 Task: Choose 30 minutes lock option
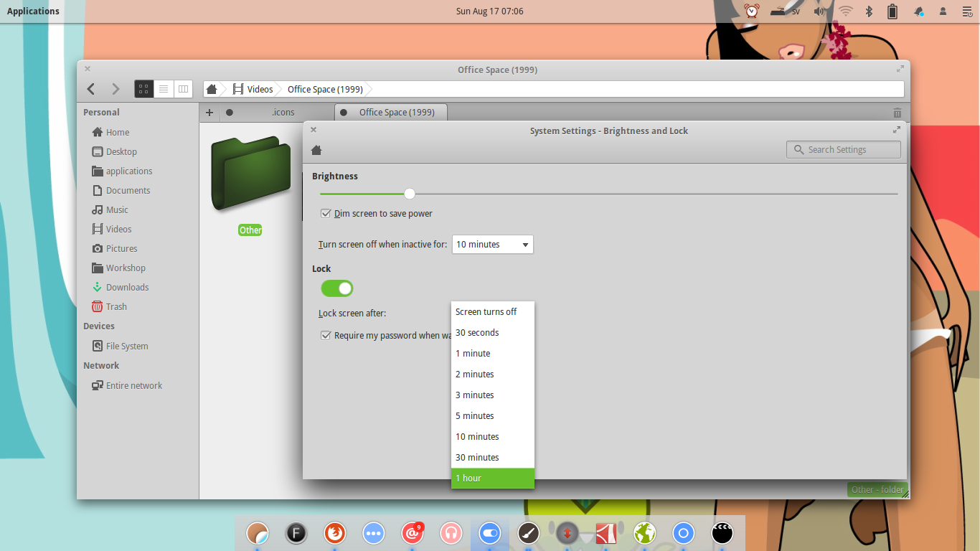[493, 458]
